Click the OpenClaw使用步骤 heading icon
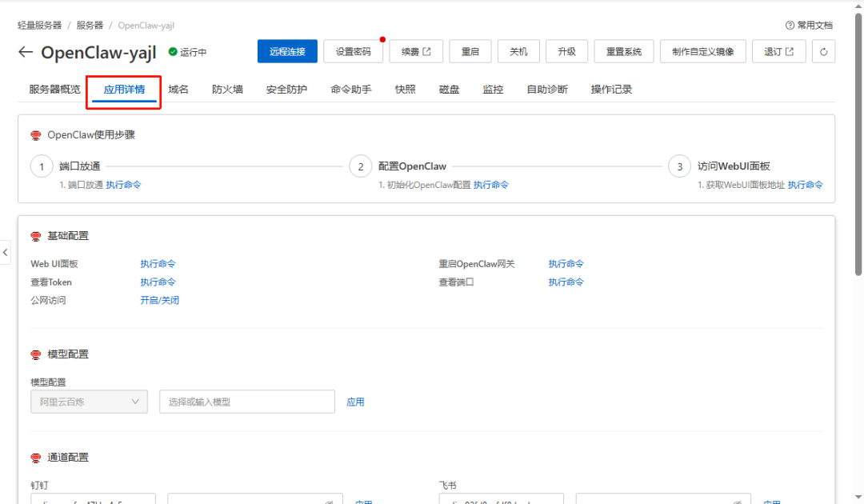 click(x=36, y=135)
